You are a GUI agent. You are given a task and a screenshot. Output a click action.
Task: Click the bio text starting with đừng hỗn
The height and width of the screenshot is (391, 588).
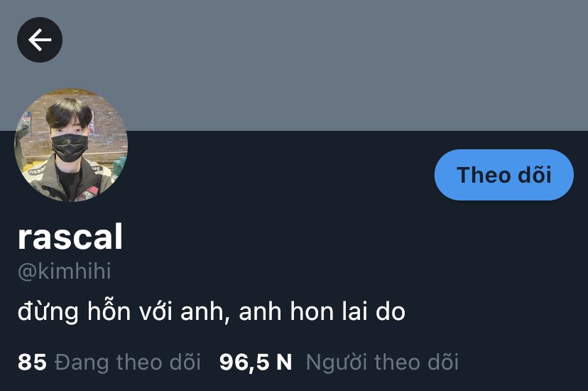pos(212,312)
